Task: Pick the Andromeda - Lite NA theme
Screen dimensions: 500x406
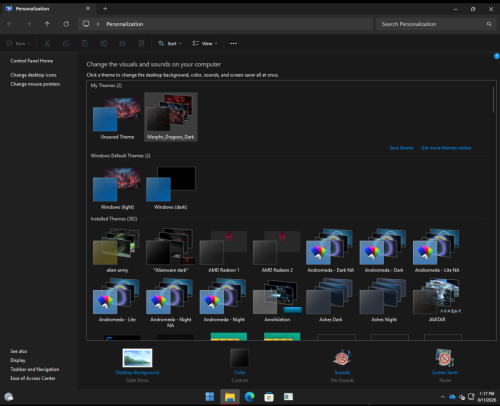Action: [437, 251]
